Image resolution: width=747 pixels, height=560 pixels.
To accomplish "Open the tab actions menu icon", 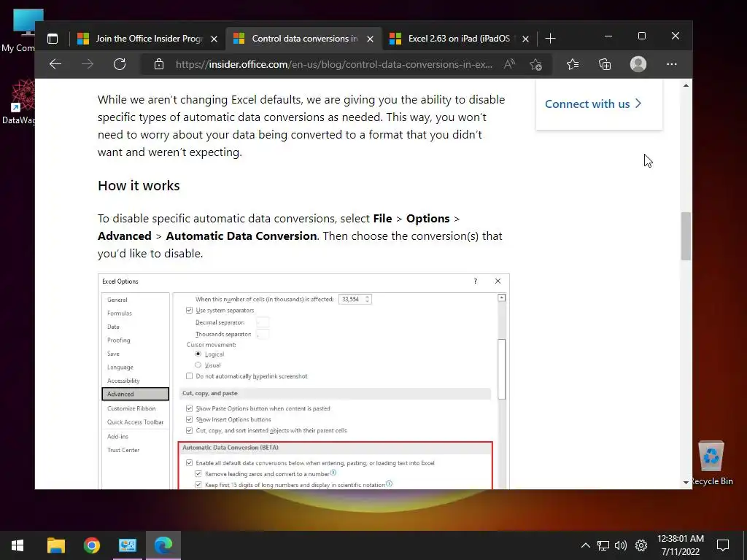I will (x=53, y=39).
